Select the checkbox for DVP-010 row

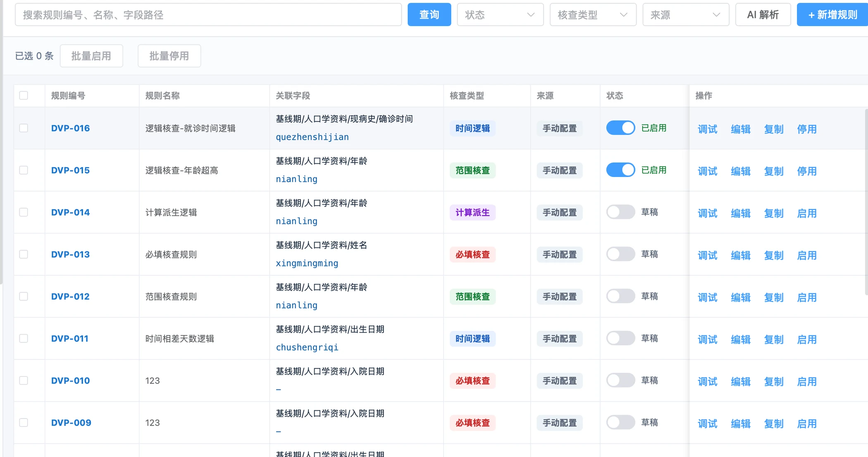coord(24,380)
